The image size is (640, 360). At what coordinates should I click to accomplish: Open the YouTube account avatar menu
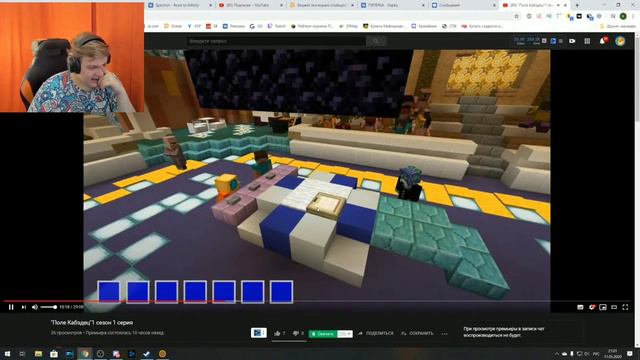click(620, 41)
